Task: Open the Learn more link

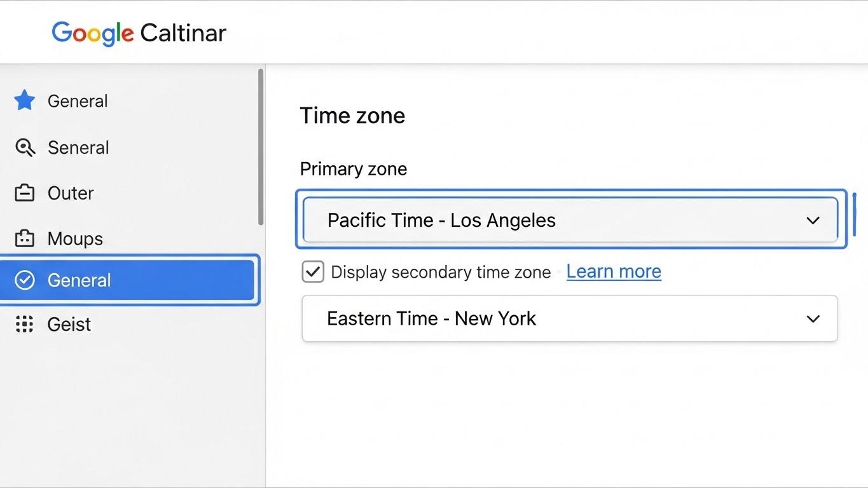Action: pos(614,271)
